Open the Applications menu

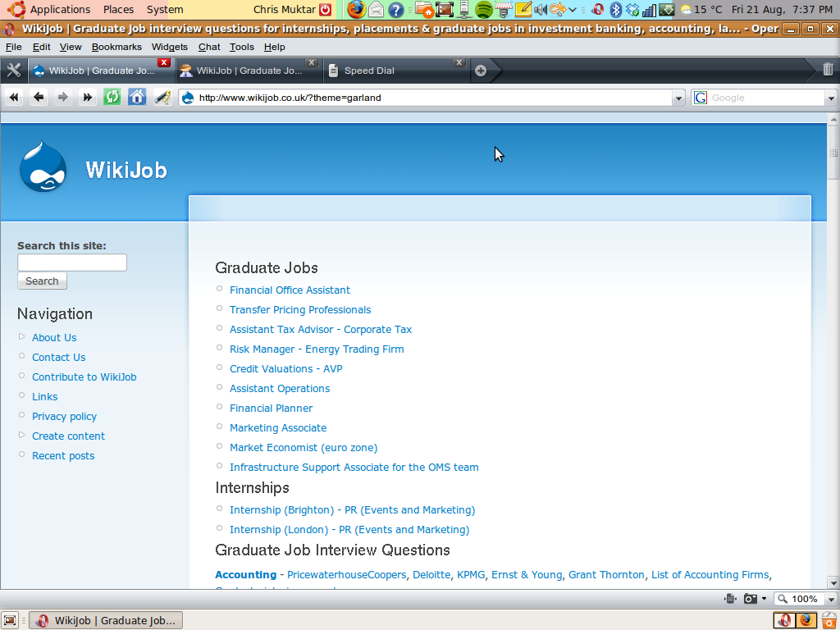click(60, 10)
